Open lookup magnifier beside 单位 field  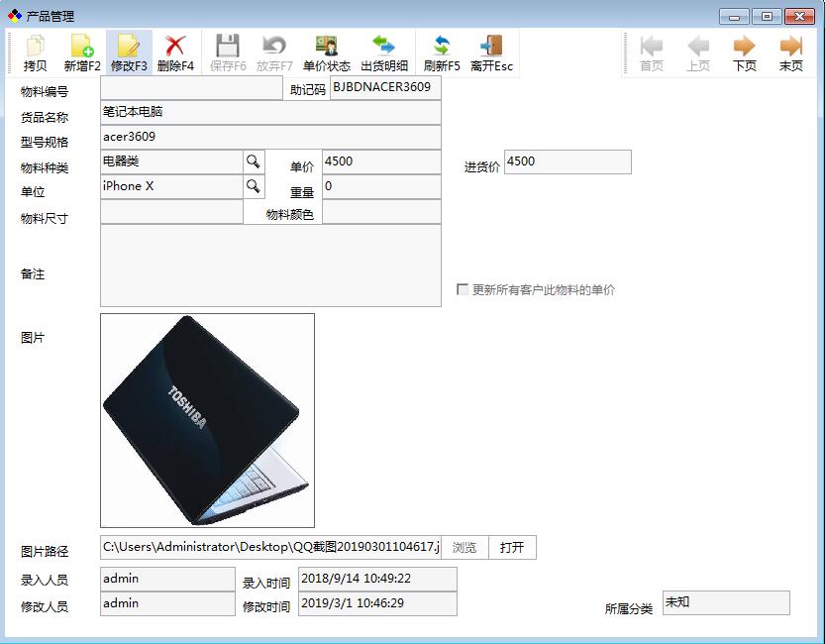click(254, 186)
